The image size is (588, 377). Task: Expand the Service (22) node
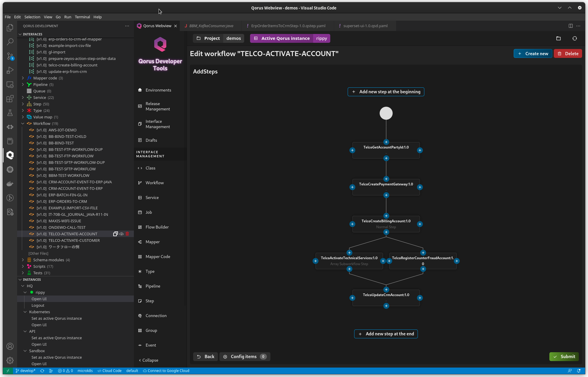point(23,97)
